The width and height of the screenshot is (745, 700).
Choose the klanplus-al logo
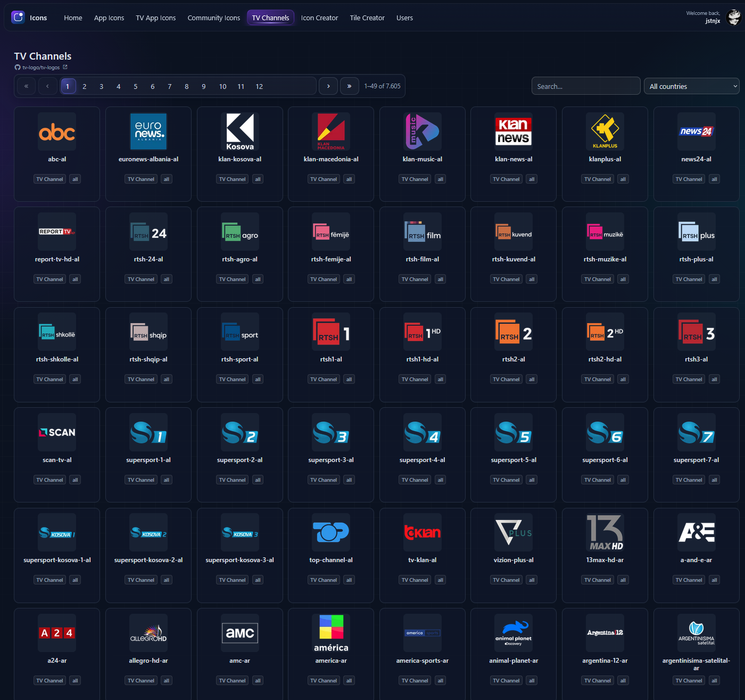(605, 131)
